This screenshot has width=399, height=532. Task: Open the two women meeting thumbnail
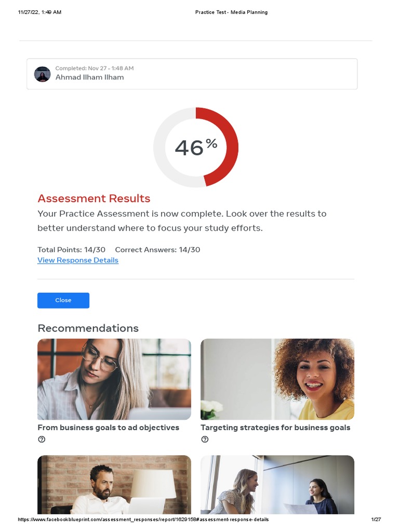pyautogui.click(x=277, y=485)
